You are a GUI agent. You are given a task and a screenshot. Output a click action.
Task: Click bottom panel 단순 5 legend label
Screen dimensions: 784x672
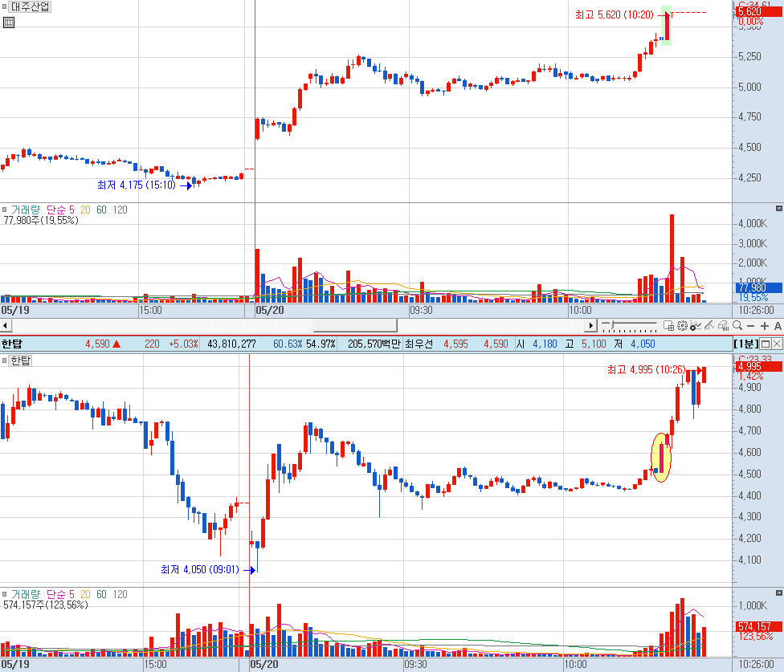click(60, 595)
